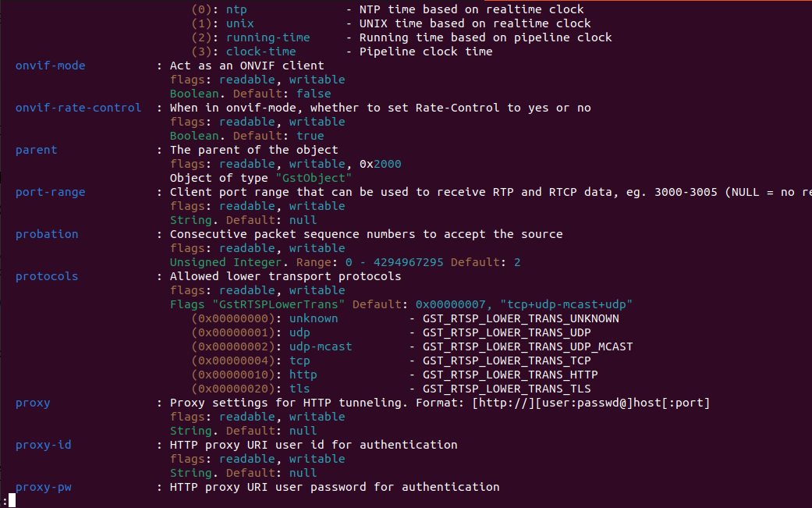The height and width of the screenshot is (508, 812).
Task: Click the protocols property name
Action: 47,276
